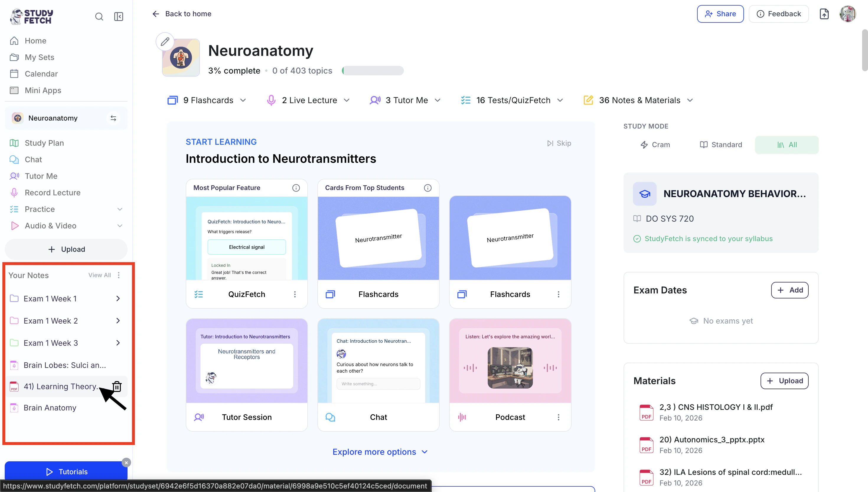Select Cram study mode
This screenshot has width=868, height=492.
click(x=655, y=144)
